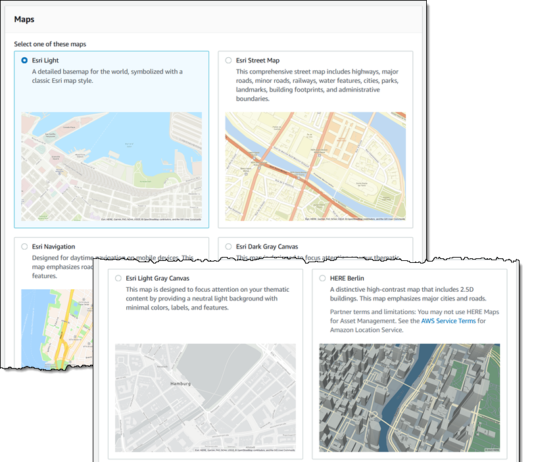The height and width of the screenshot is (462, 534).
Task: Select the Esri Light radio button
Action: pyautogui.click(x=24, y=60)
